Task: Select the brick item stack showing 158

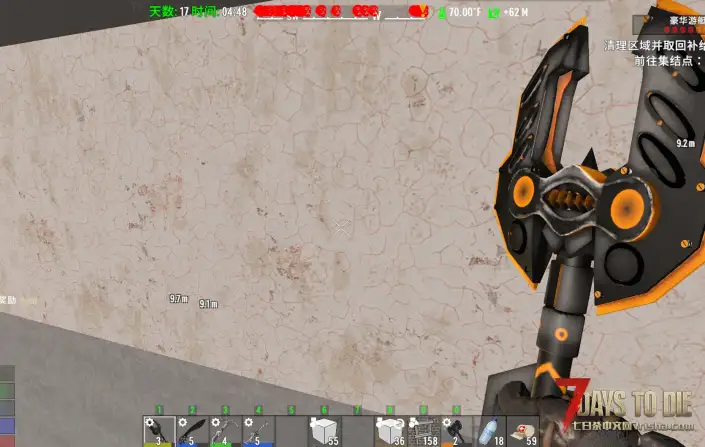Action: (424, 431)
